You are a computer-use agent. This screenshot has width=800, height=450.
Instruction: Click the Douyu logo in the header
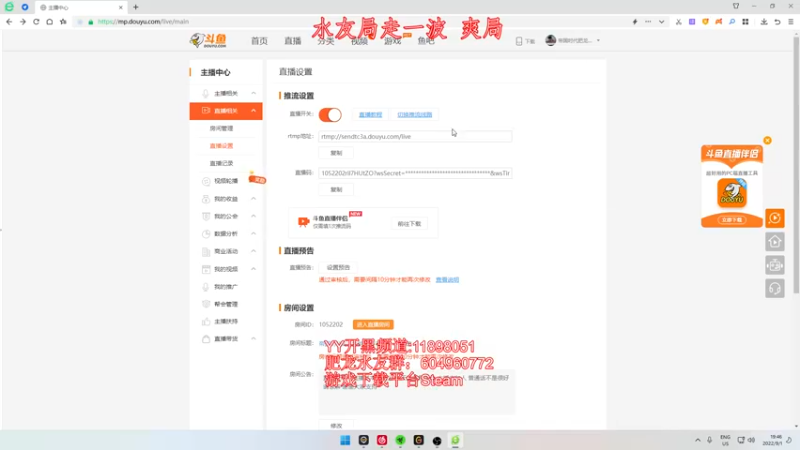click(x=208, y=40)
